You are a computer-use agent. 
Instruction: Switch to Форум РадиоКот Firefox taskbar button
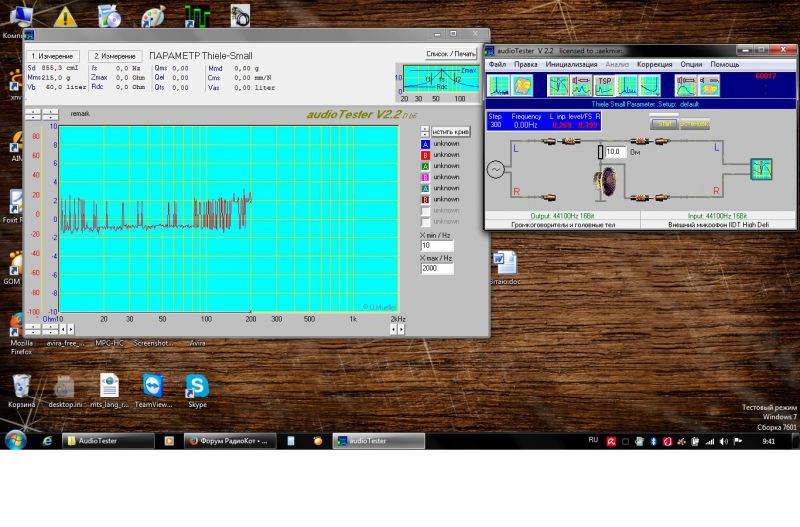click(x=230, y=441)
